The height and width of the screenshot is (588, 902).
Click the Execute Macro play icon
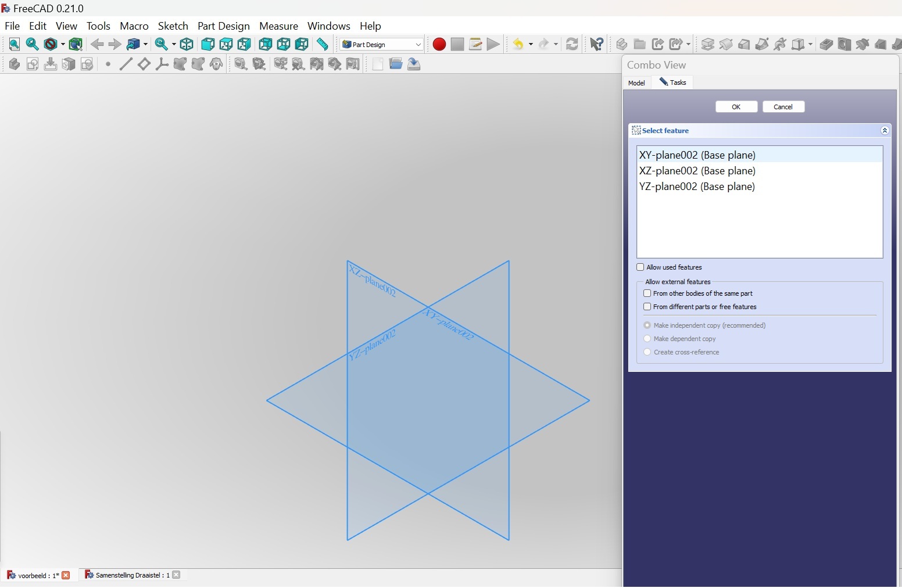point(493,44)
